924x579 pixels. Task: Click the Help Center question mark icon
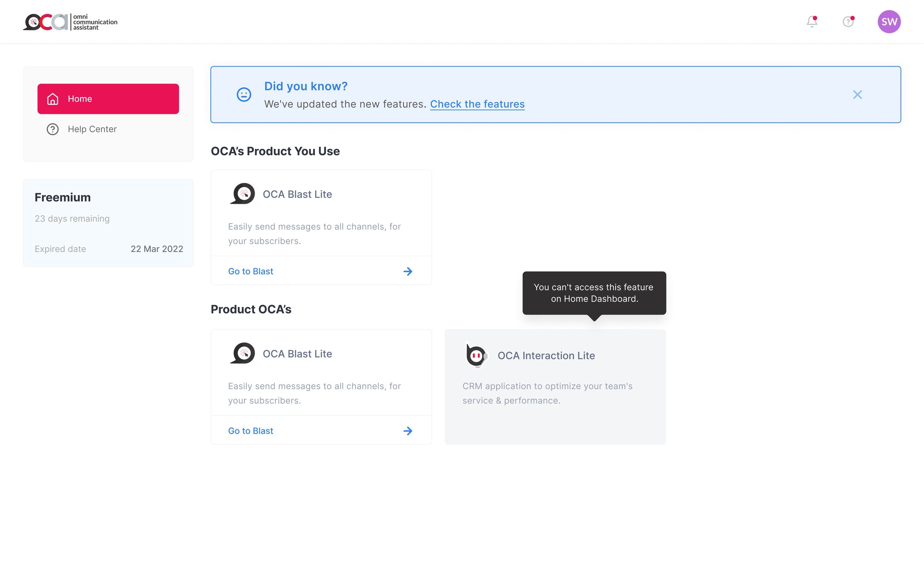coord(53,129)
